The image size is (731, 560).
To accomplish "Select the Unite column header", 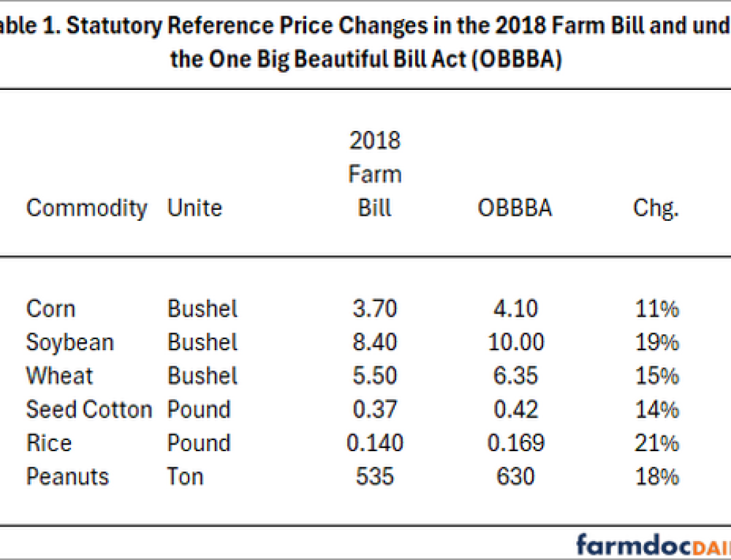I will click(194, 208).
